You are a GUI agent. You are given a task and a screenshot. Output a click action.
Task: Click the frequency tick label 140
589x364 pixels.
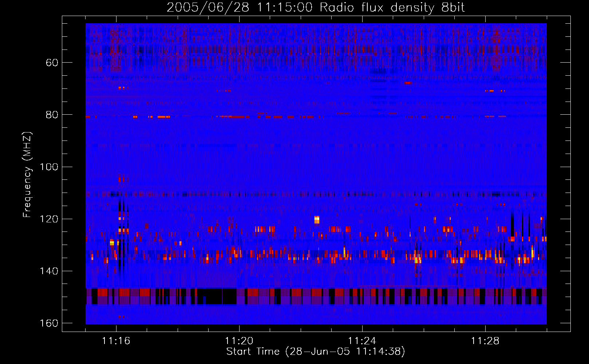49,271
